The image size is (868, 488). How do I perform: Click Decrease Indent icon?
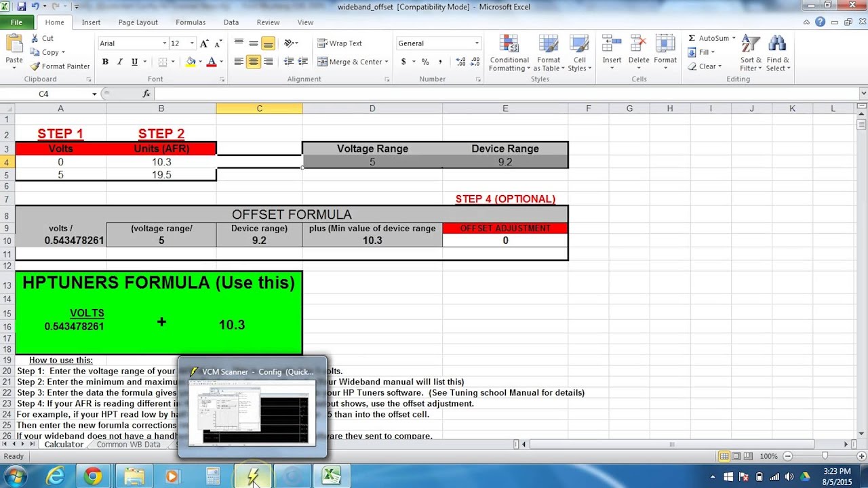(289, 62)
